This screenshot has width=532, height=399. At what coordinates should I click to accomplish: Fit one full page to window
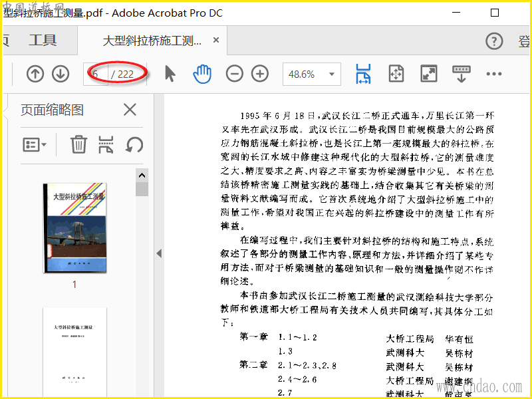pos(396,74)
